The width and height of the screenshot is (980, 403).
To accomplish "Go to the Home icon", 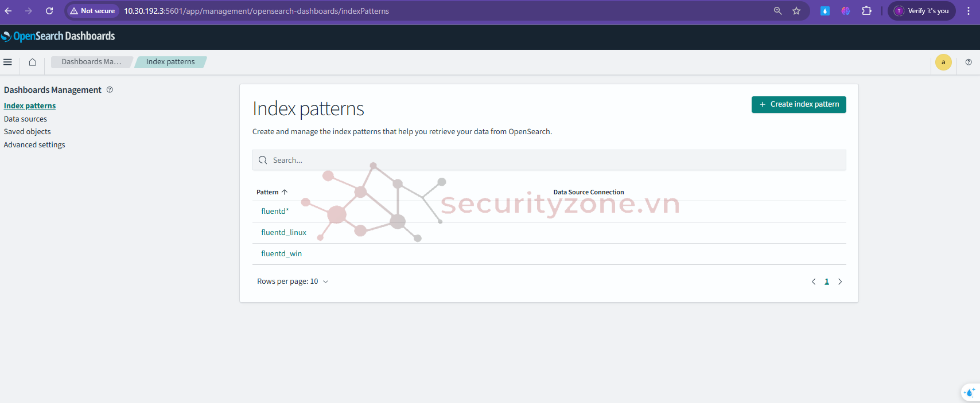I will coord(33,62).
